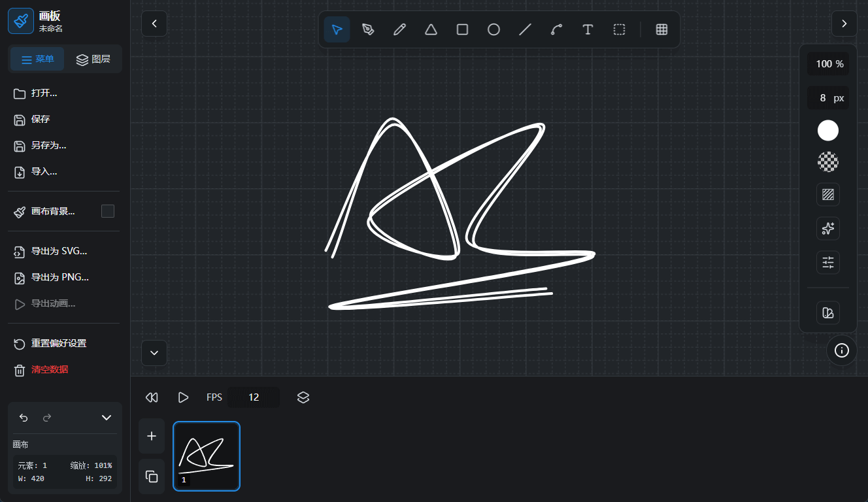Select the Pen tool in toolbar
The height and width of the screenshot is (502, 868).
tap(368, 29)
